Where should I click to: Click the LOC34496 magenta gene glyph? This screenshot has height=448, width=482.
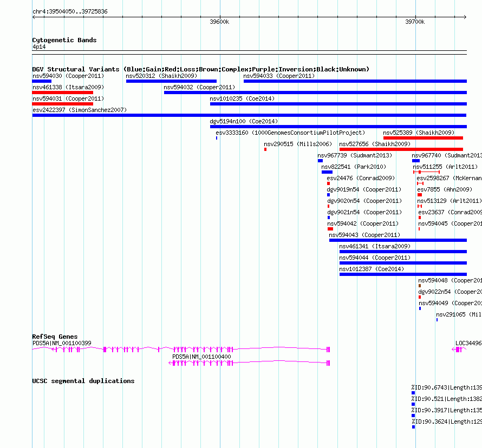pos(459,350)
